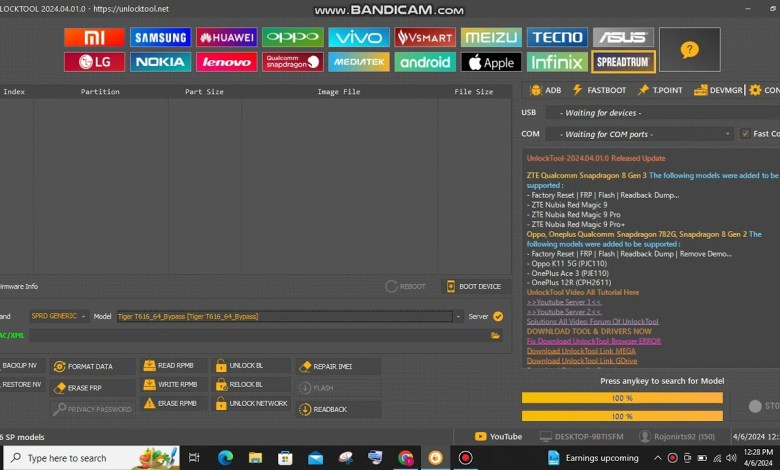This screenshot has height=470, width=780.
Task: Open the yellow question mark help tile
Action: pyautogui.click(x=689, y=49)
